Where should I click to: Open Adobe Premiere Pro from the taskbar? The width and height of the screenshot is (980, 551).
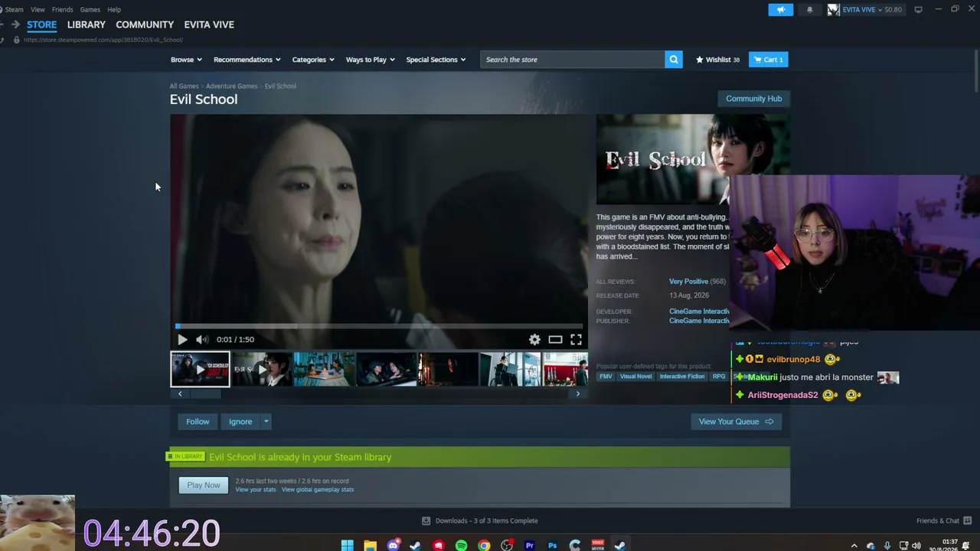[529, 546]
